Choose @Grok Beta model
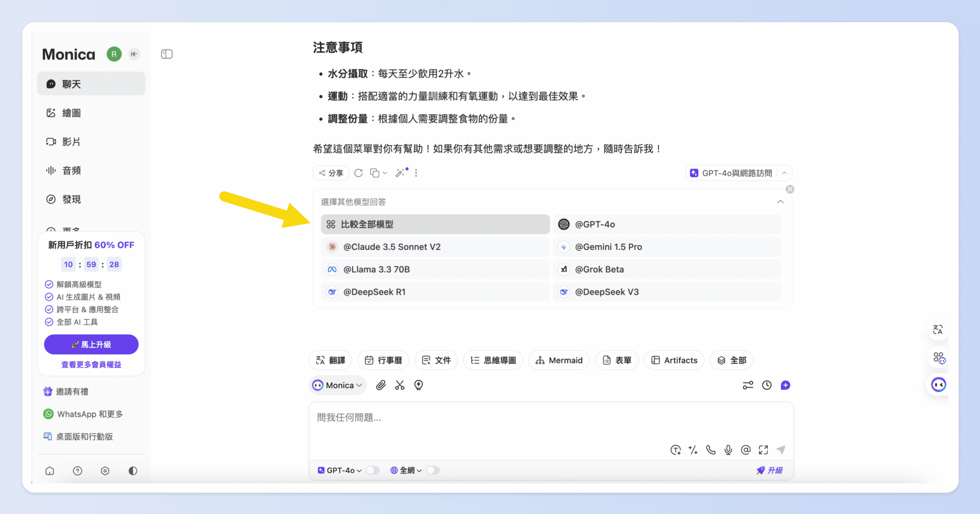 (x=667, y=269)
